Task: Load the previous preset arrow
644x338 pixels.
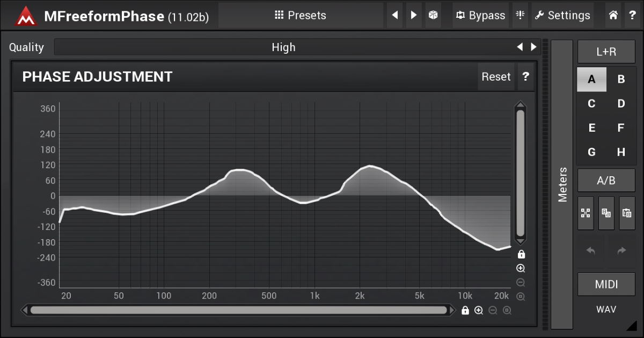Action: pyautogui.click(x=396, y=15)
